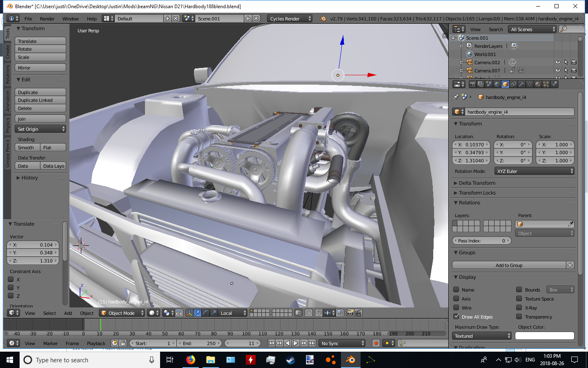
Task: Click the Blender logo icon in info header
Action: click(323, 18)
